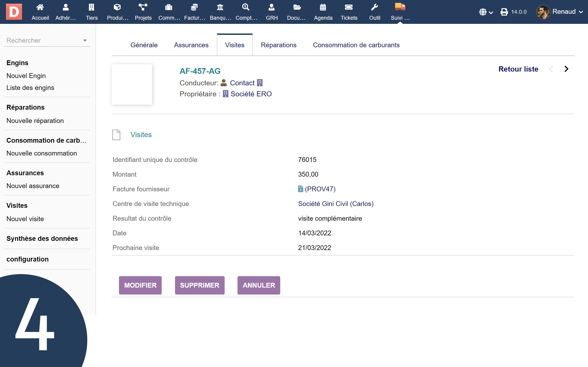This screenshot has width=588, height=367.
Task: Expand the Rechercher search dropdown arrow
Action: coord(85,41)
